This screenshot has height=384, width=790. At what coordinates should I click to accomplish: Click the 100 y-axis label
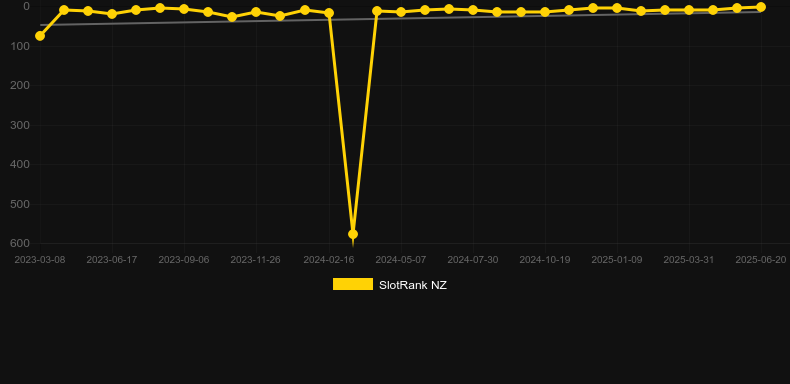(20, 46)
